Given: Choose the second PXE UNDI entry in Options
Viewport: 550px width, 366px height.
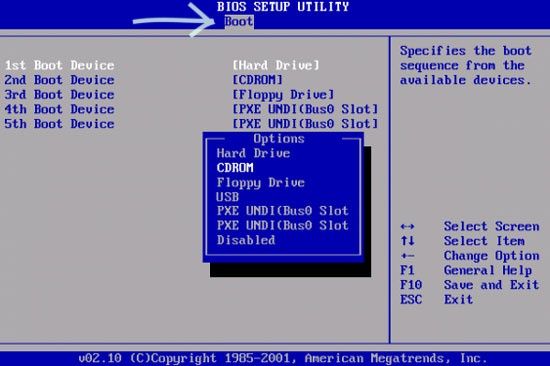Looking at the screenshot, I should pos(283,226).
